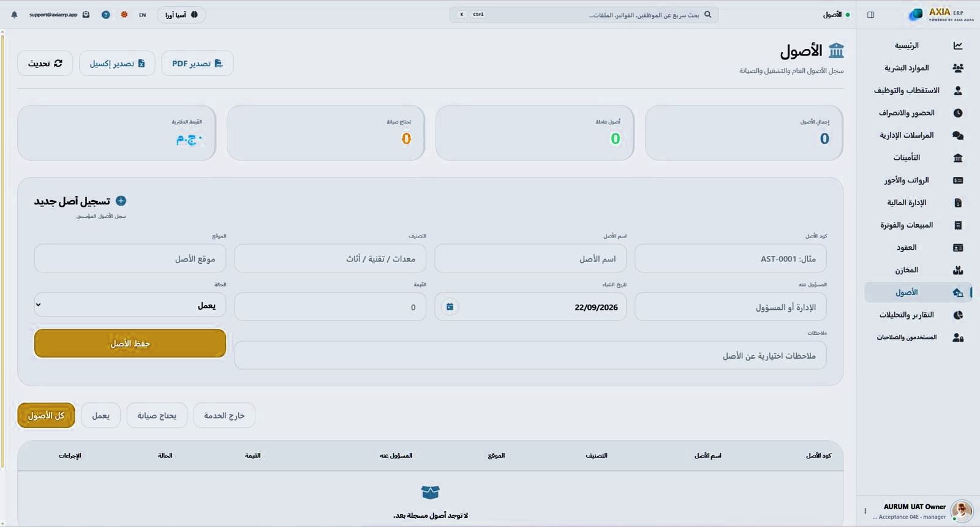
Task: Focus the اسم الأصل input field
Action: tap(530, 258)
